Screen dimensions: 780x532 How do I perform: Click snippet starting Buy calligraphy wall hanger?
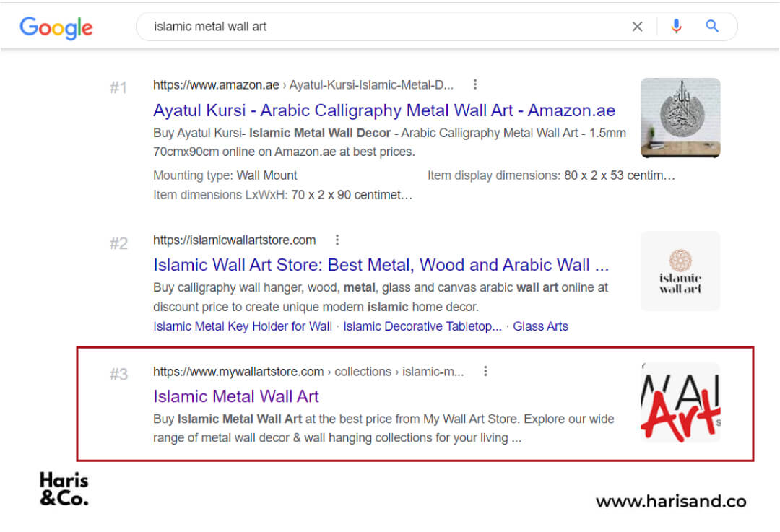coord(381,297)
